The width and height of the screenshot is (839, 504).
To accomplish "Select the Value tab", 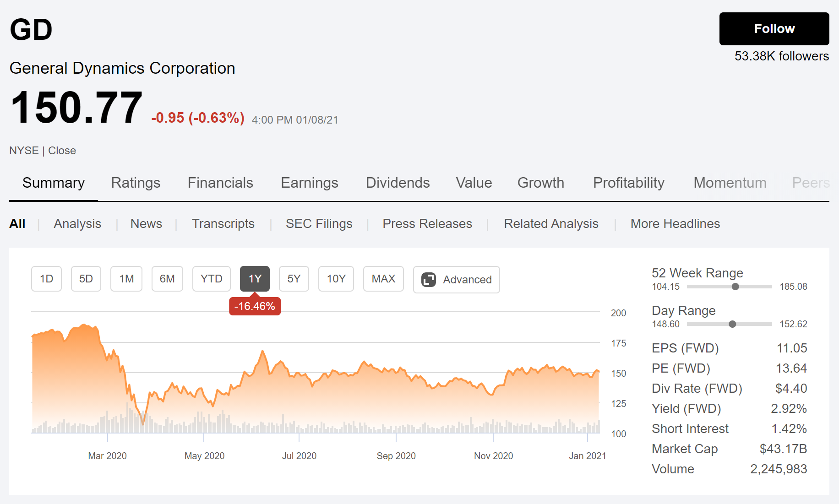I will click(474, 183).
